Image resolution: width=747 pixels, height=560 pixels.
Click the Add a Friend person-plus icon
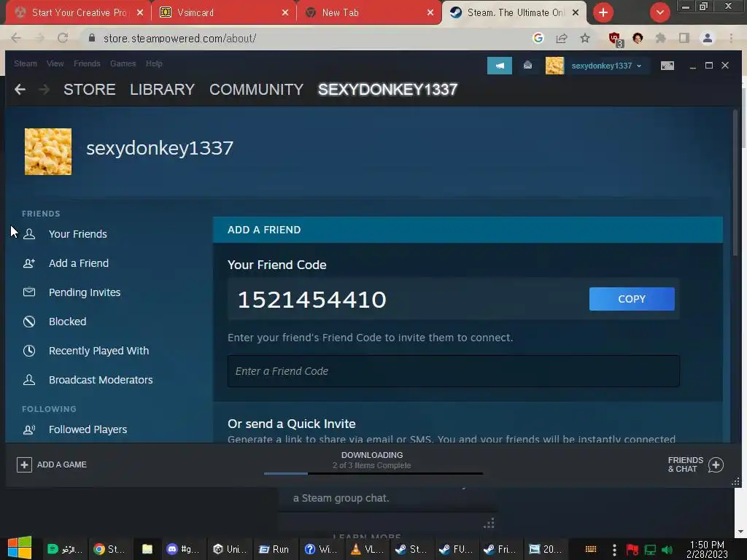[x=29, y=263]
